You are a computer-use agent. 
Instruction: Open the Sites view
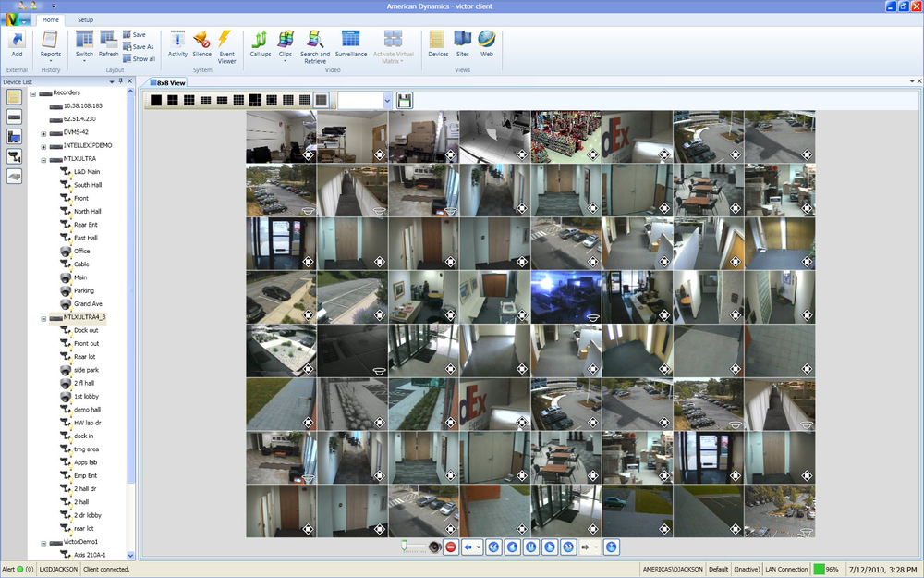[463, 43]
